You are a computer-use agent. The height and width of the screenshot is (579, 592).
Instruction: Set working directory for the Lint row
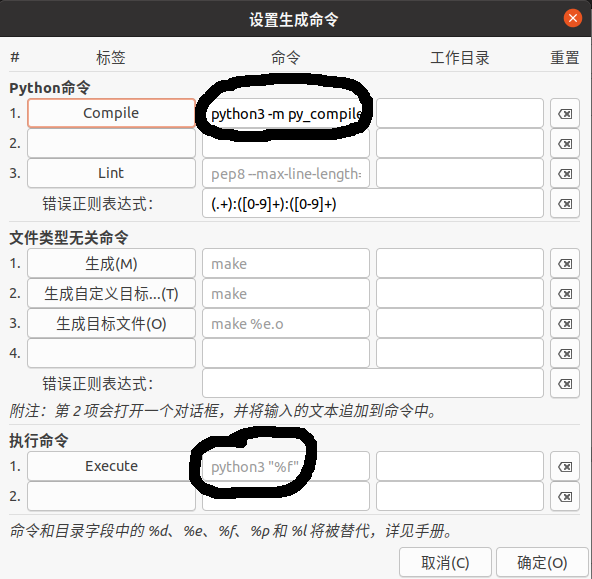(460, 174)
